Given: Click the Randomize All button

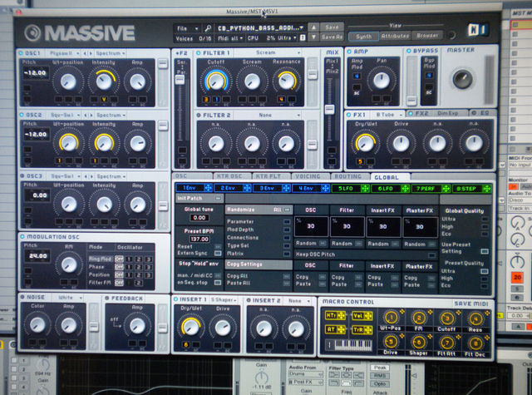Looking at the screenshot, I should pos(259,210).
